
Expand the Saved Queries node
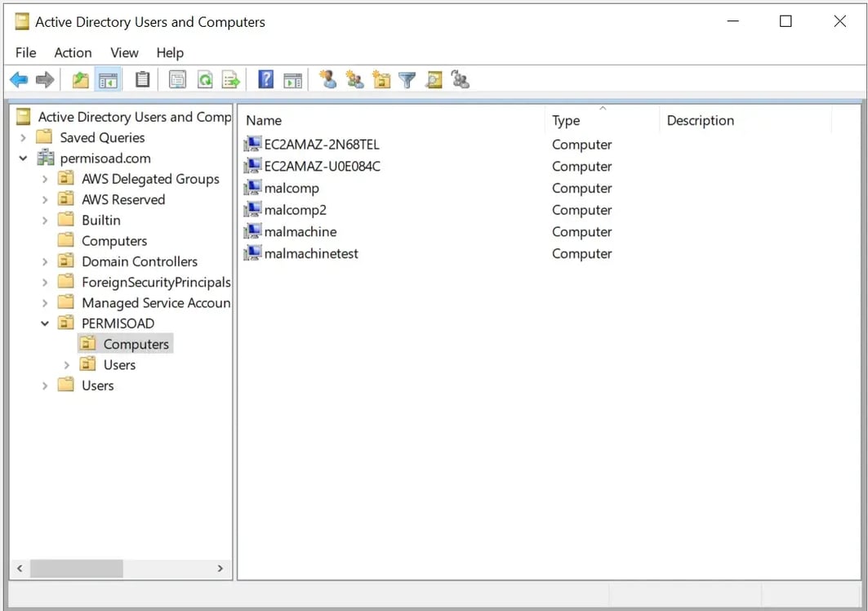23,137
